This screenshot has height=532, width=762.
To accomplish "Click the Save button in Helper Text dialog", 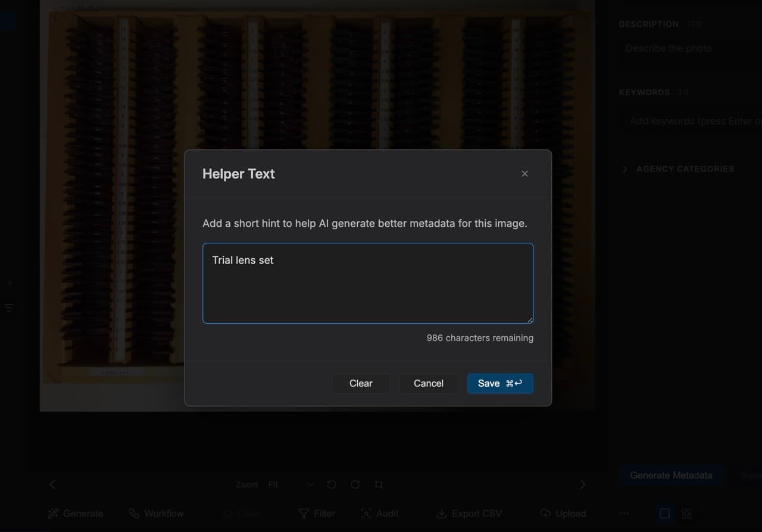I will point(500,383).
